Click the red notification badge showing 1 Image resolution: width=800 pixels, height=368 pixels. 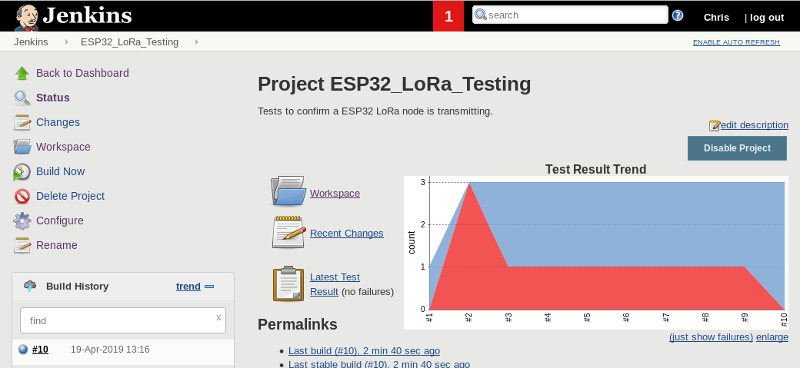448,16
